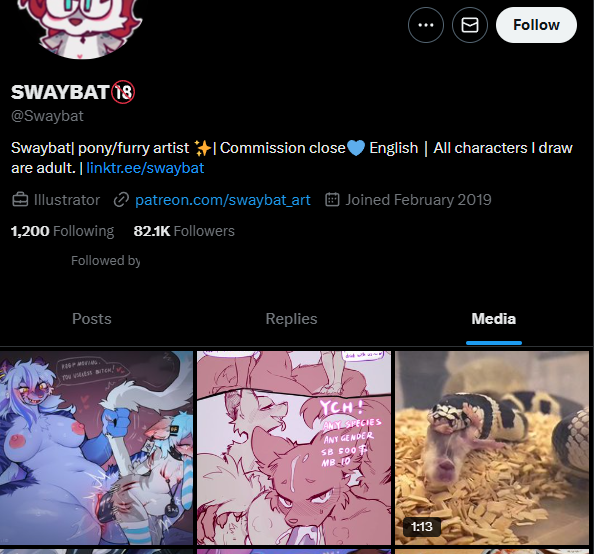The height and width of the screenshot is (554, 594).
Task: Visit the patreon.com/swaybat_art link
Action: 223,200
